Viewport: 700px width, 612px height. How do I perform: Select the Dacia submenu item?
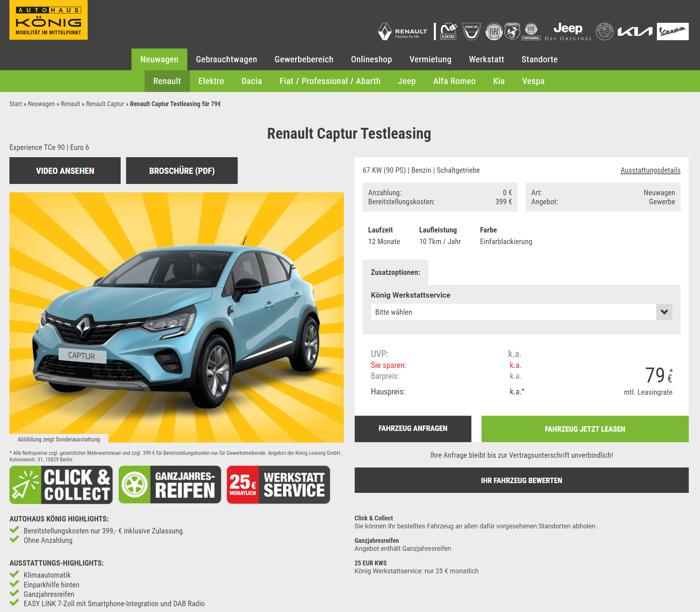click(x=252, y=81)
